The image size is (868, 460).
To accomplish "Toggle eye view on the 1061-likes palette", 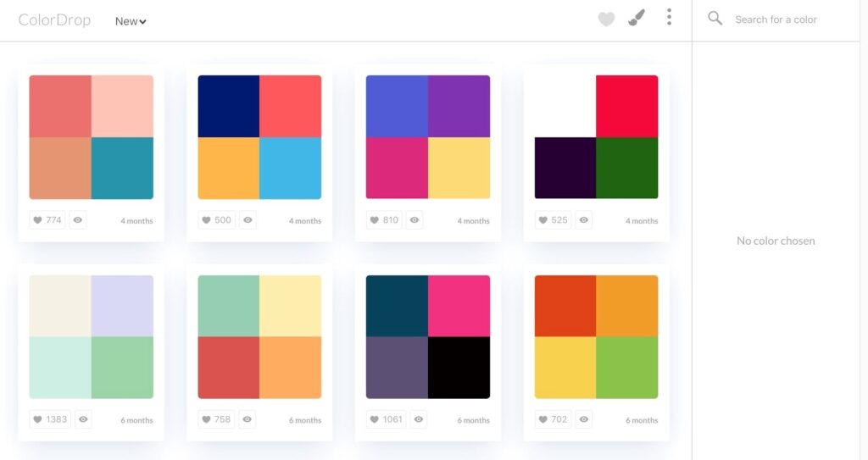I will 419,419.
